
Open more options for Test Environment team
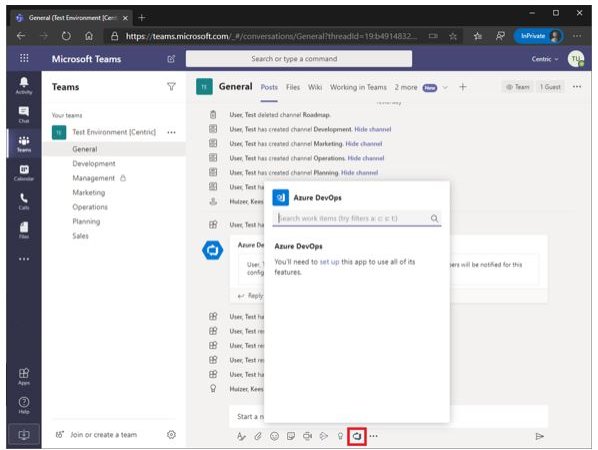coord(172,132)
